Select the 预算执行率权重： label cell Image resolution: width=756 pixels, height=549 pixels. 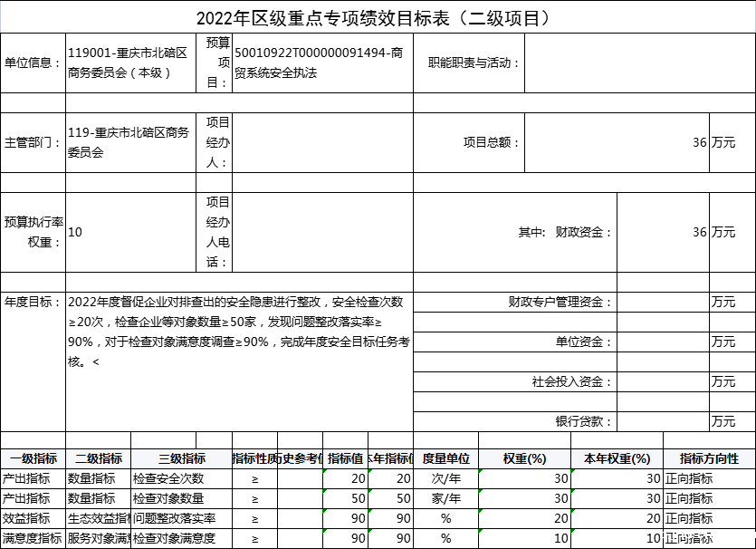pos(33,232)
